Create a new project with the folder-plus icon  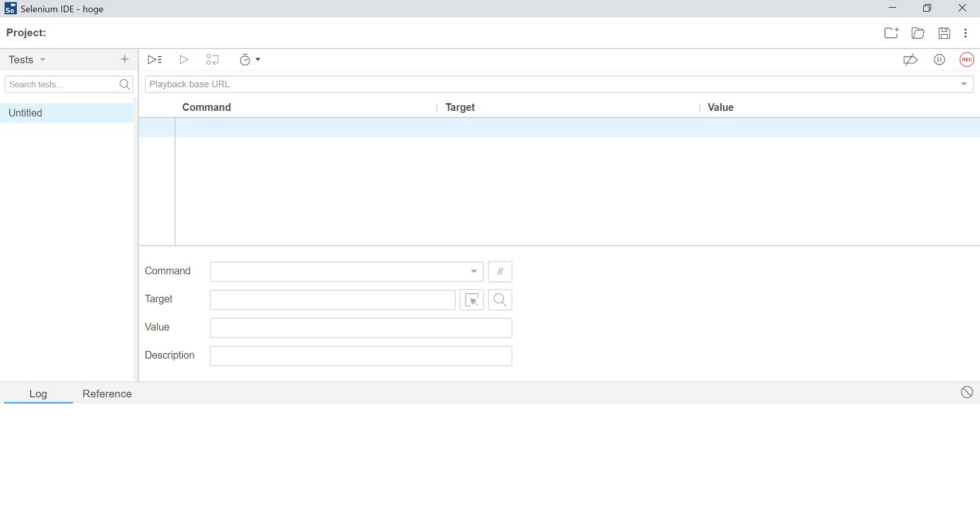(891, 33)
